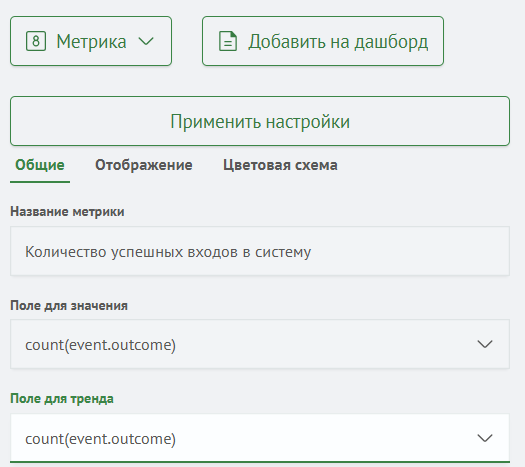525x467 pixels.
Task: Expand the Метрика visualization type chevron
Action: point(146,41)
